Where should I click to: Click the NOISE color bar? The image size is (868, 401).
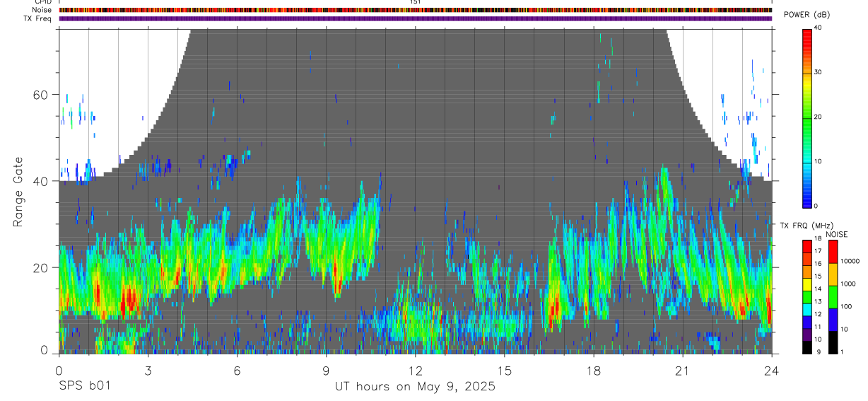833,296
